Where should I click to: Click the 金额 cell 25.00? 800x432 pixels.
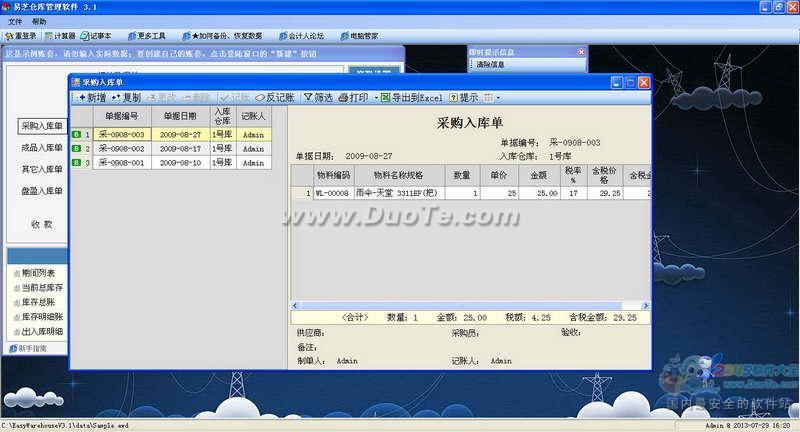(539, 193)
